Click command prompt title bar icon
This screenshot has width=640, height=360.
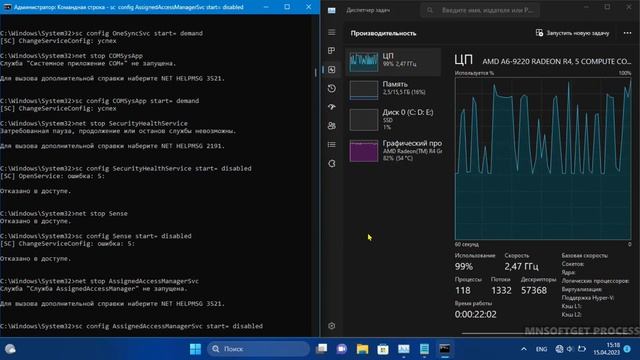7,7
